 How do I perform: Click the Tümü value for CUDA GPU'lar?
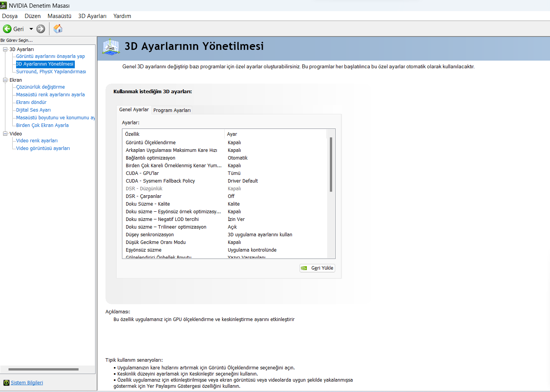click(234, 173)
